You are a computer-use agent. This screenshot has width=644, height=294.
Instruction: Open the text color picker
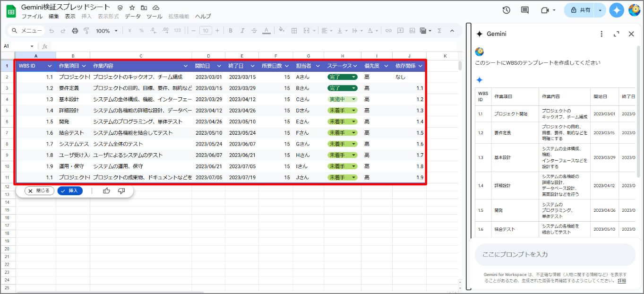pyautogui.click(x=266, y=31)
